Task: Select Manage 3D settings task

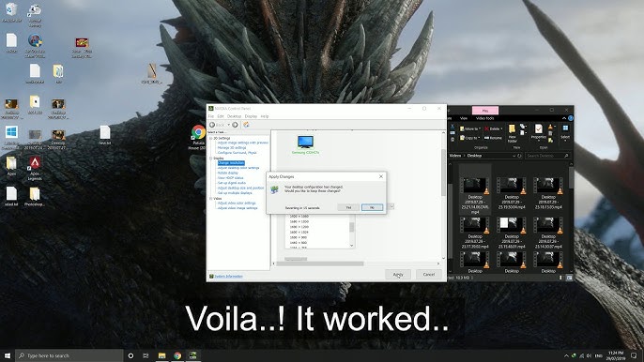Action: (232, 148)
